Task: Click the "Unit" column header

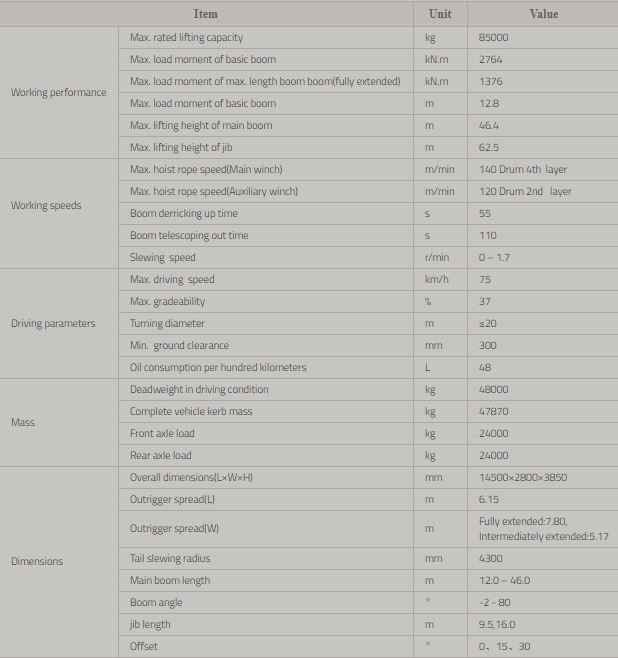Action: click(x=440, y=14)
